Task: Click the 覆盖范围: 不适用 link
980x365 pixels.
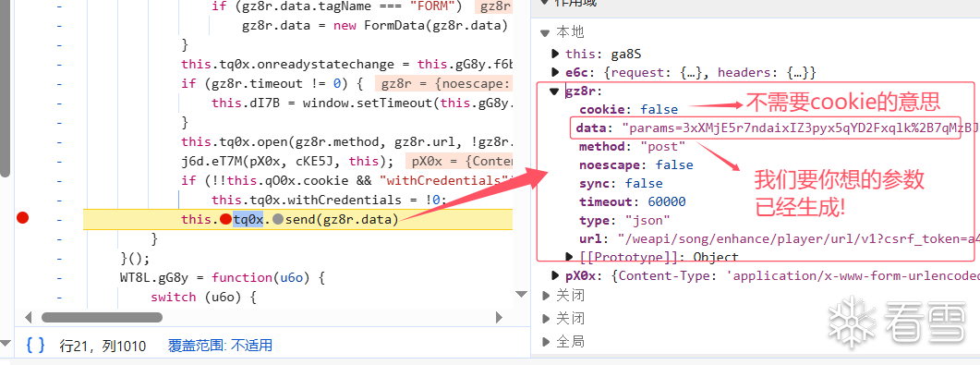Action: click(x=220, y=345)
